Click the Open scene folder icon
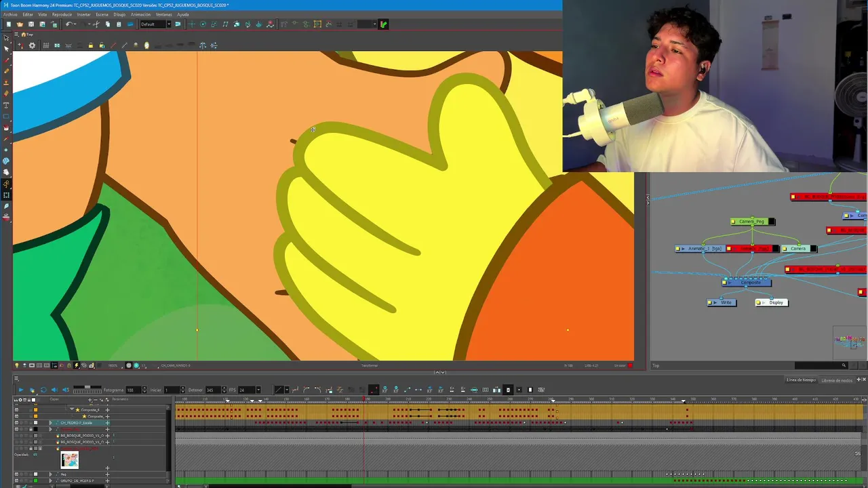Image resolution: width=868 pixels, height=488 pixels. click(x=20, y=24)
